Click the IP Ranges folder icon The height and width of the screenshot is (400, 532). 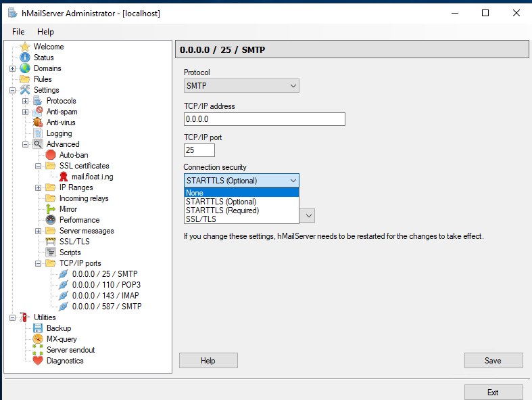click(x=51, y=187)
